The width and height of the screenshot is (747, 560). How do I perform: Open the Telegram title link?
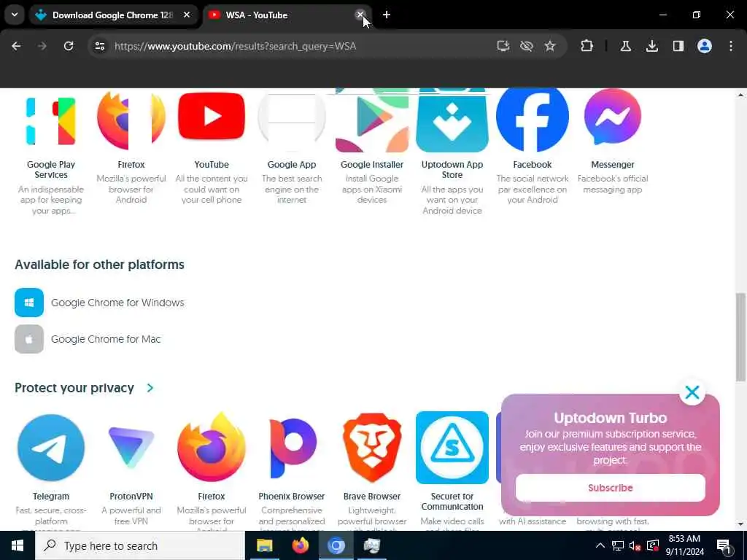tap(51, 496)
